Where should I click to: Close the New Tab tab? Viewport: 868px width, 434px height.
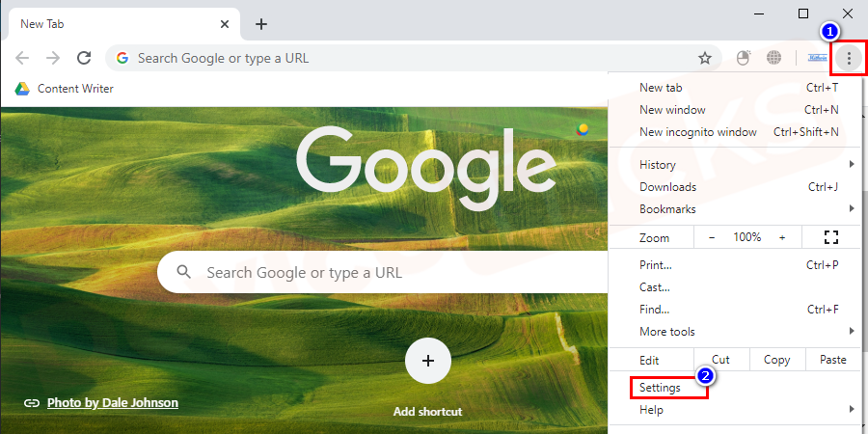pyautogui.click(x=224, y=24)
